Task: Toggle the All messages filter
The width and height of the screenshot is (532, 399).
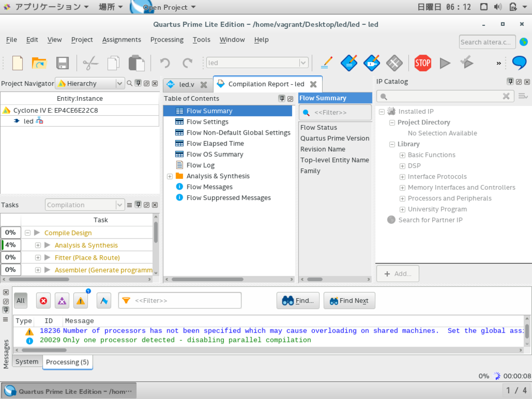Action: click(21, 301)
